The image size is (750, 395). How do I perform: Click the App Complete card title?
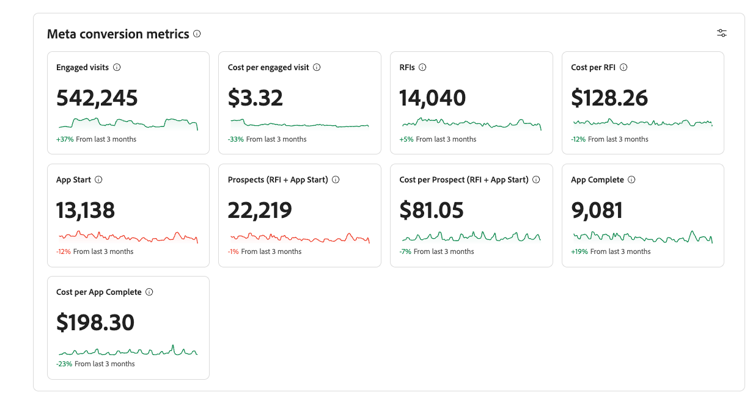click(597, 180)
